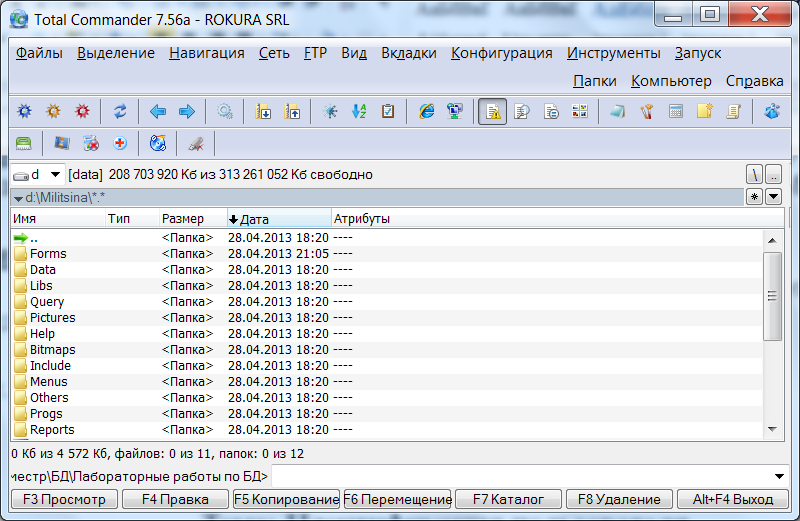Click the program with red X icon
This screenshot has width=800, height=521.
pos(91,143)
